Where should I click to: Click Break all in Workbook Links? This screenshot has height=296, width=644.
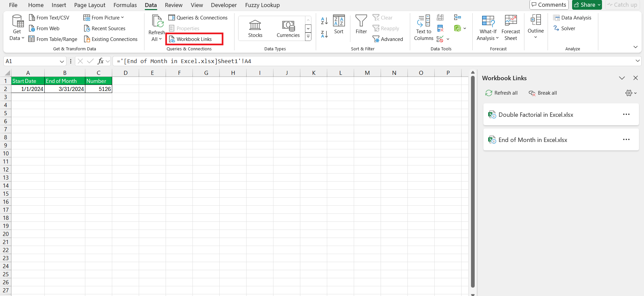click(543, 93)
